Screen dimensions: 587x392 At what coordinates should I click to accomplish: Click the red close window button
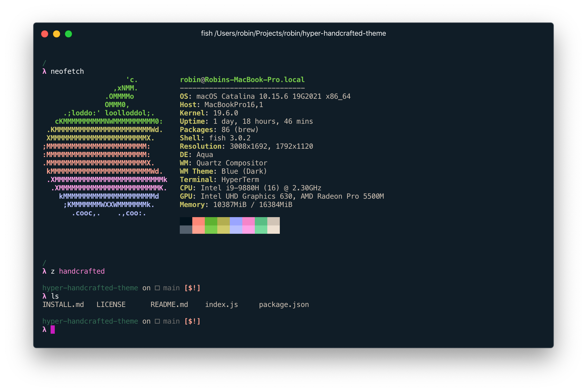(45, 34)
